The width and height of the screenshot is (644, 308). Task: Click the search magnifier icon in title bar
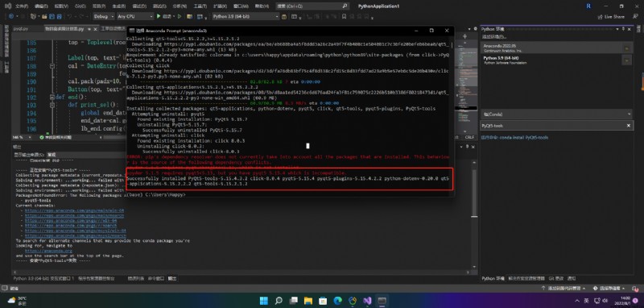pos(345,6)
